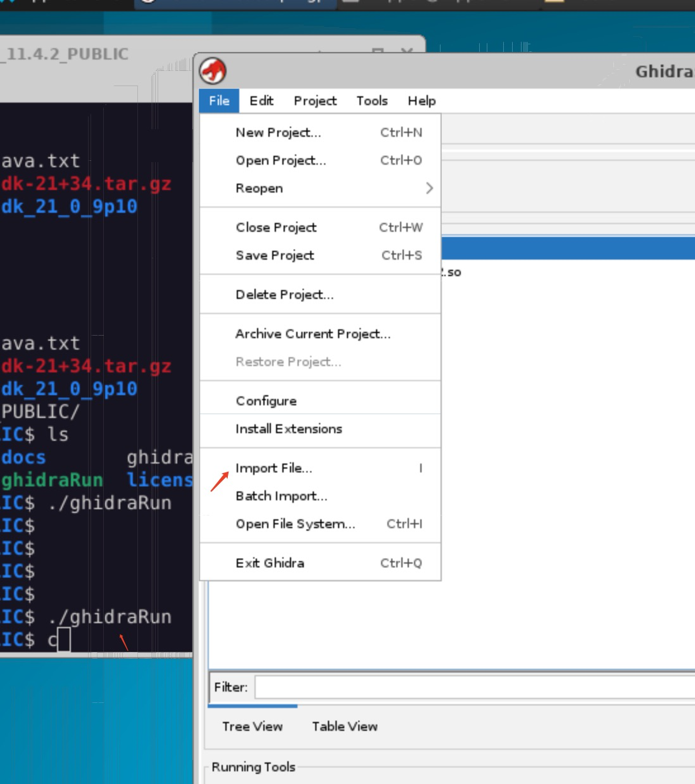Choose Open Project... menu entry
Image resolution: width=695 pixels, height=784 pixels.
[320, 160]
